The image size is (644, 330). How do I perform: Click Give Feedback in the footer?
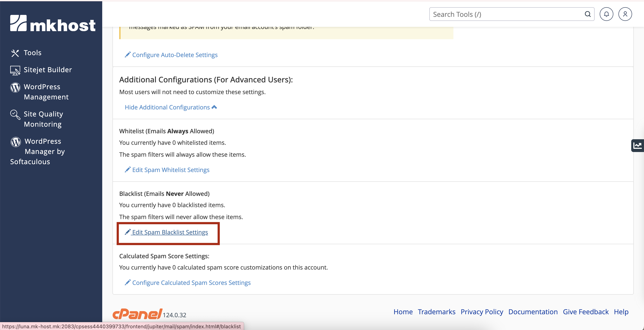585,312
